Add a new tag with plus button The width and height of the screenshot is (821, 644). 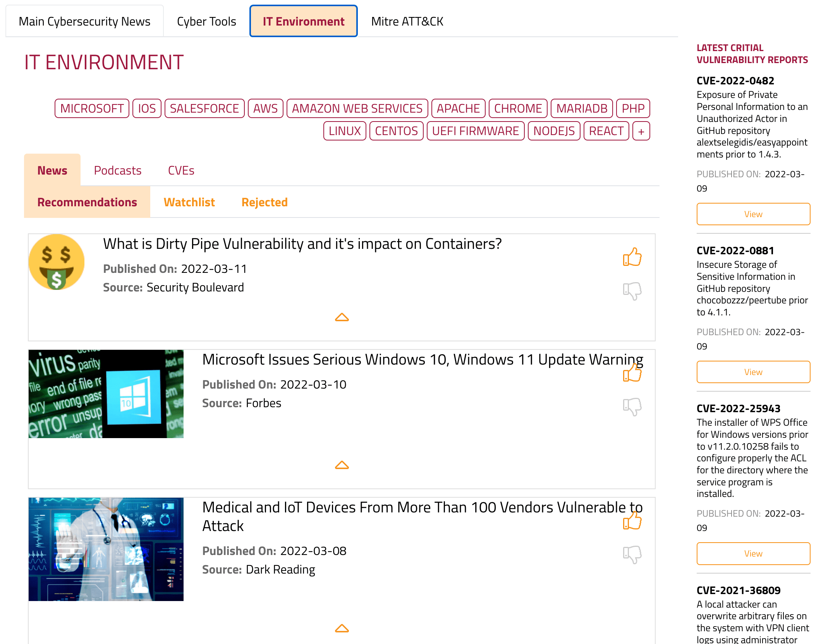click(641, 131)
